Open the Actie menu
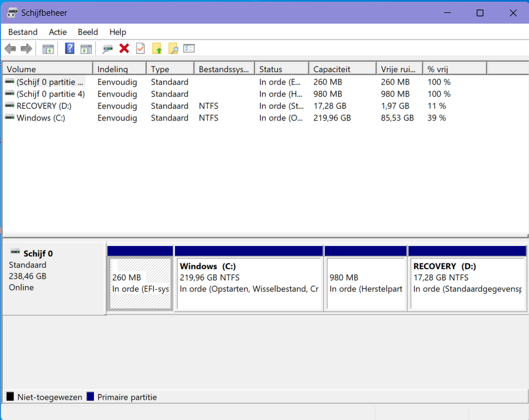This screenshot has width=529, height=420. 57,32
